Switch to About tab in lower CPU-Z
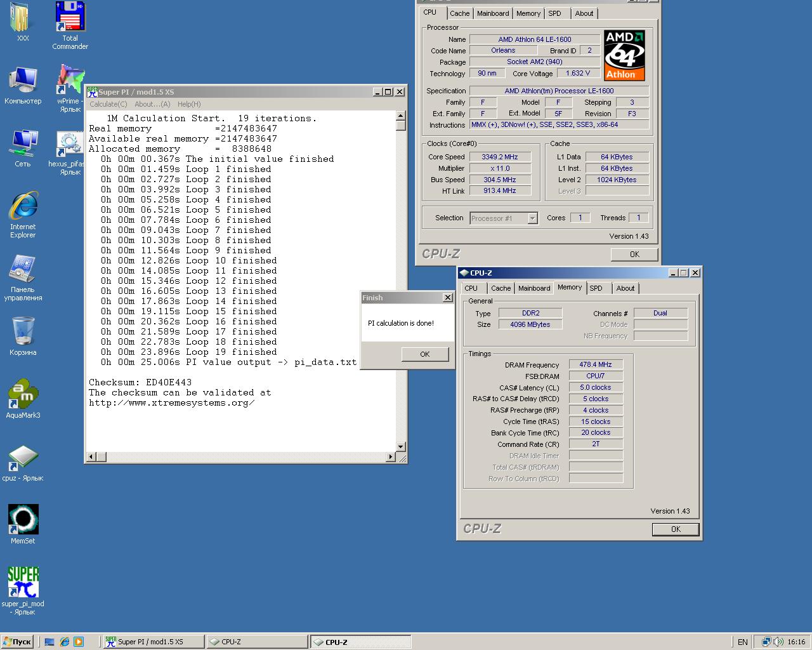Screen dimensions: 812x650 coord(625,288)
